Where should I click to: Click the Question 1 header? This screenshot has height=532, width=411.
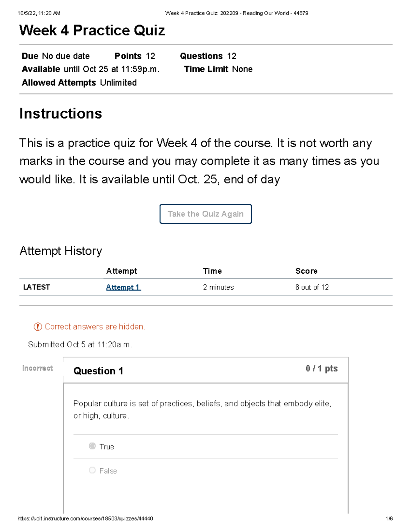coord(99,371)
